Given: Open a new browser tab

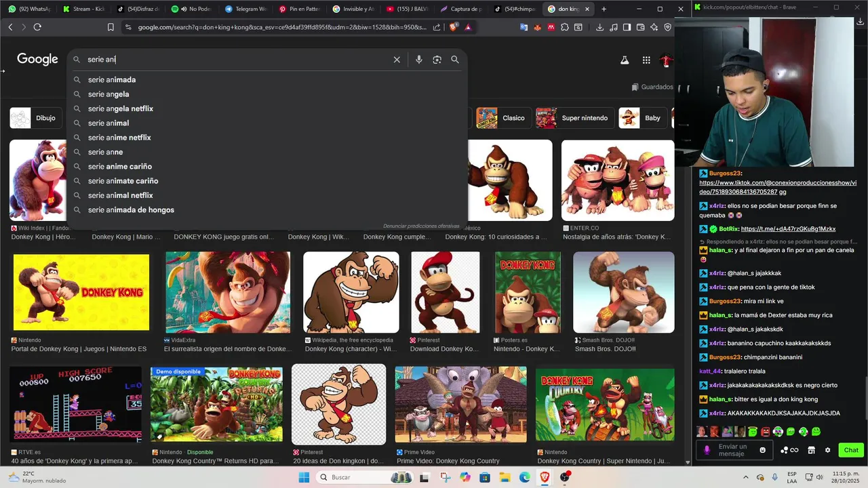Looking at the screenshot, I should tap(604, 9).
